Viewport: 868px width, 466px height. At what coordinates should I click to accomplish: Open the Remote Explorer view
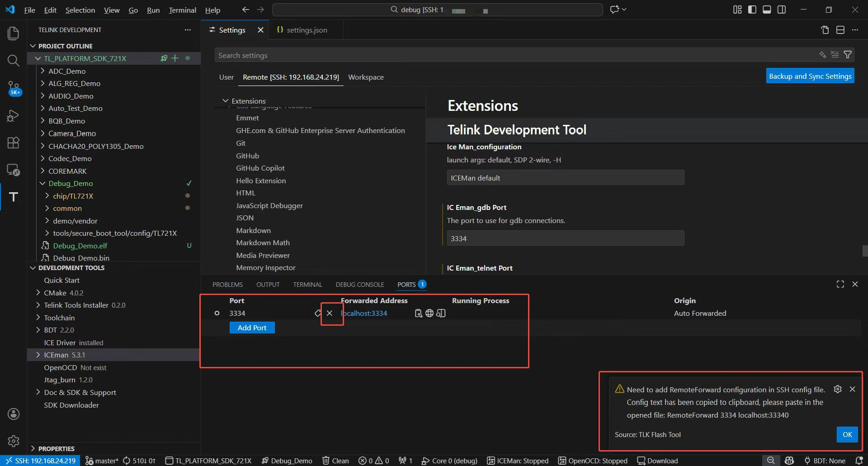pyautogui.click(x=14, y=170)
